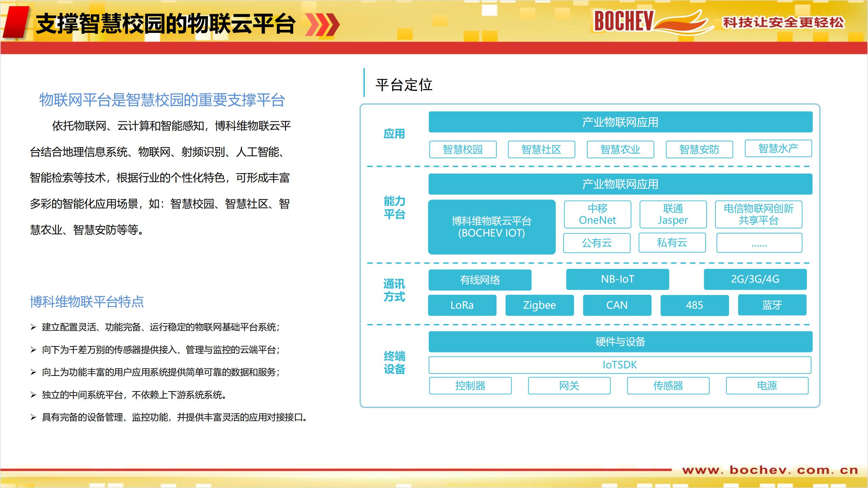Click the 硬件与设备 bar

click(620, 342)
